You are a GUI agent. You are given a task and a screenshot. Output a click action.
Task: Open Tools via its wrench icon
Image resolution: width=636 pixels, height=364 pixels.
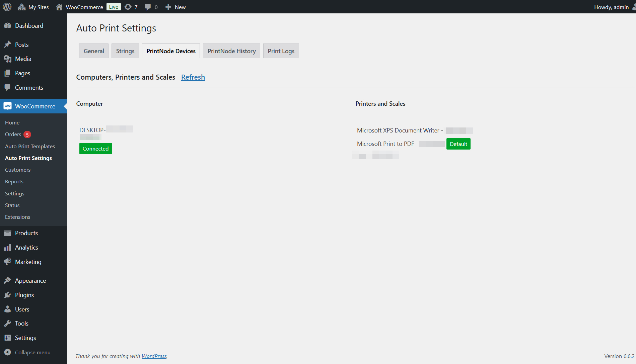click(8, 323)
